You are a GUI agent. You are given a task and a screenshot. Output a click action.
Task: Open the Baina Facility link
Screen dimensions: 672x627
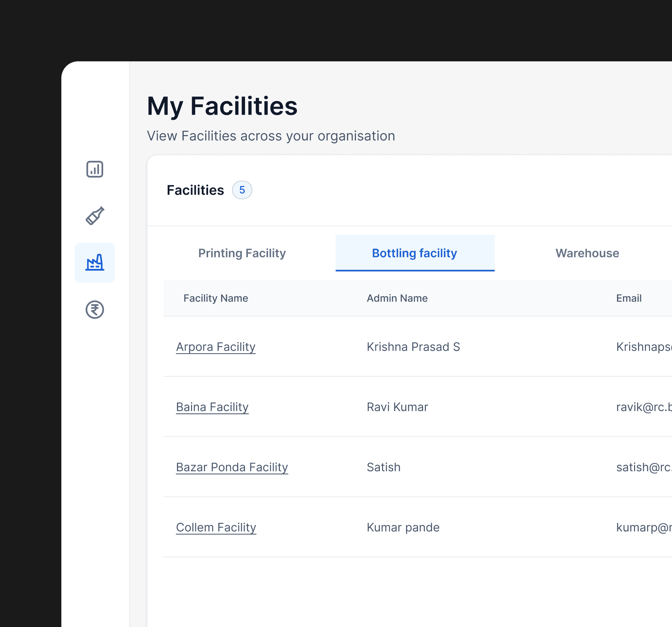[212, 407]
